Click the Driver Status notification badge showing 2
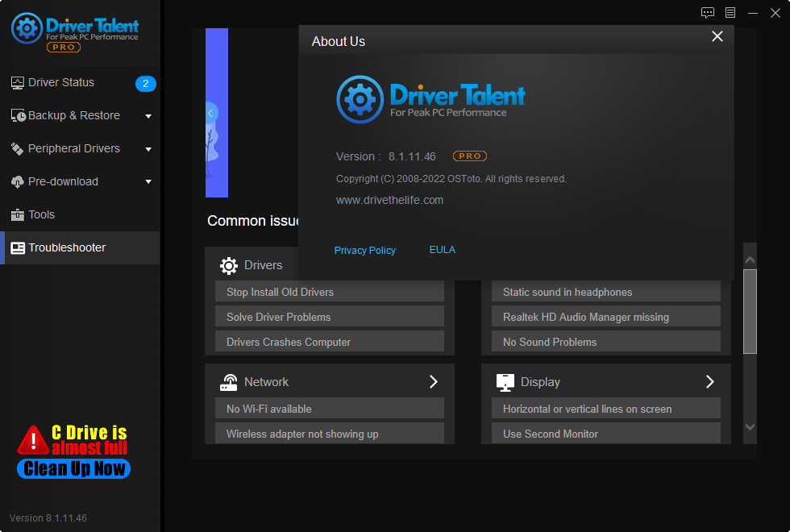The width and height of the screenshot is (790, 532). [145, 83]
